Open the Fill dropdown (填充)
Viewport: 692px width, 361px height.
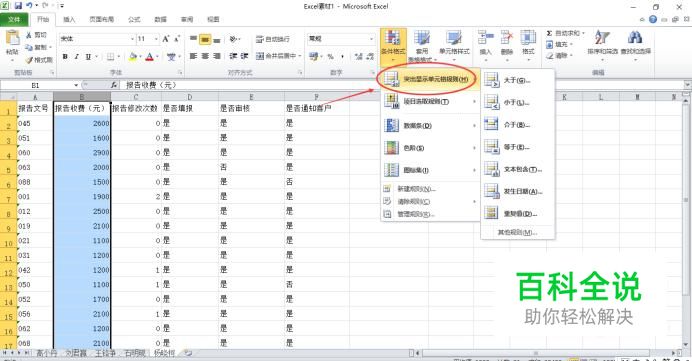coord(559,45)
